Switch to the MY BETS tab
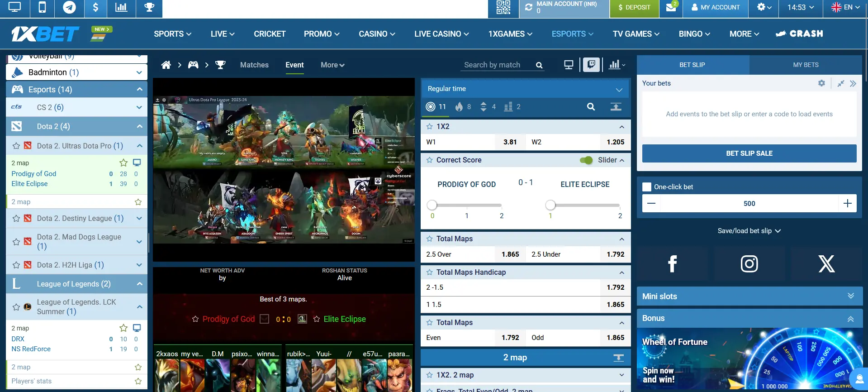This screenshot has width=868, height=392. [806, 65]
